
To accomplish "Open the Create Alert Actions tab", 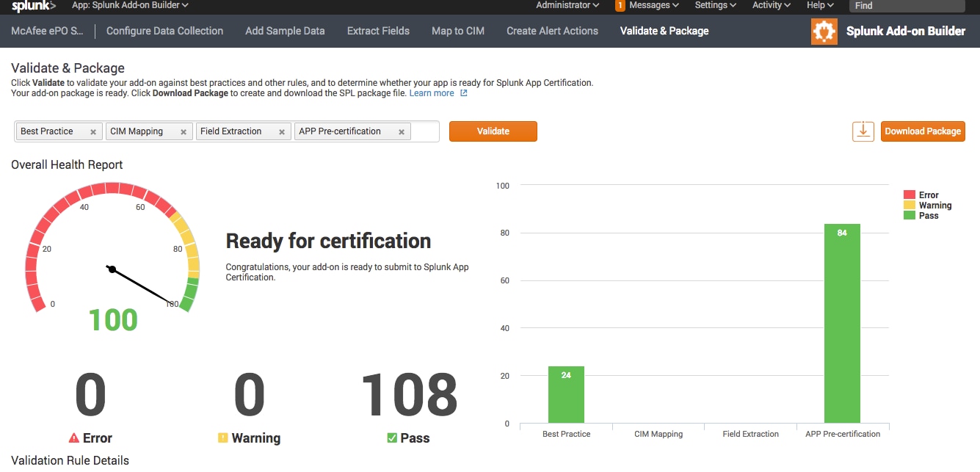I will 552,31.
